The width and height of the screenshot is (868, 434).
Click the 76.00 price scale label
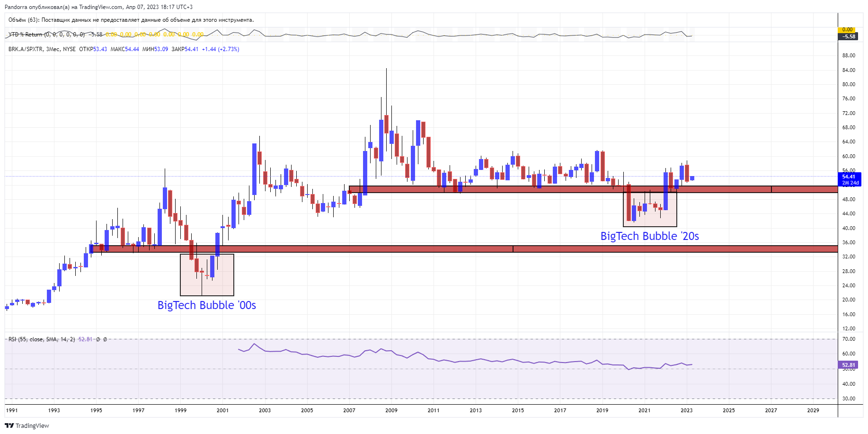point(849,98)
